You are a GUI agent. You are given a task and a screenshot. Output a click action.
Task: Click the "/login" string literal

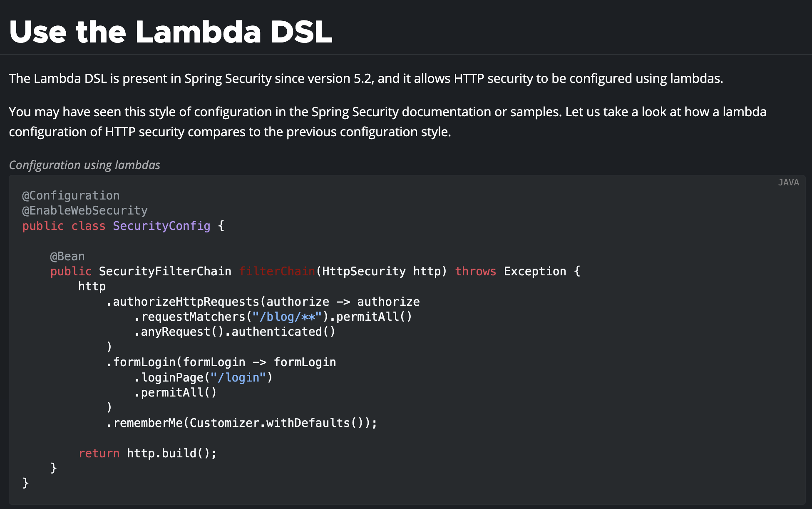(x=238, y=377)
